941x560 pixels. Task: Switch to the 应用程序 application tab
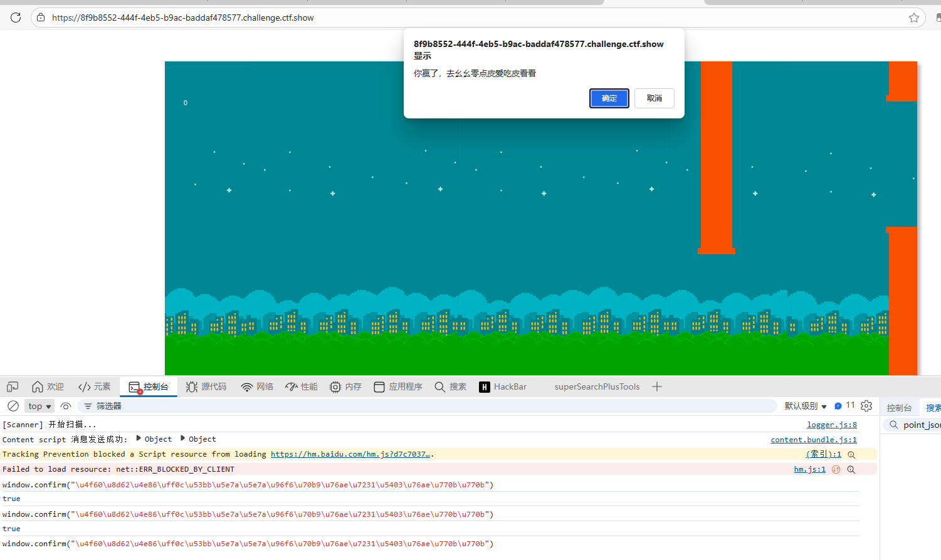click(398, 387)
